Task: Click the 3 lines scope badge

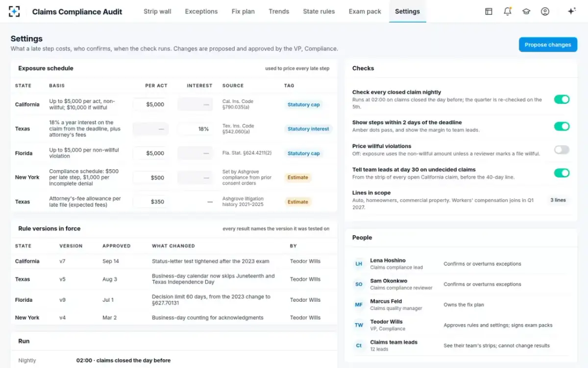Action: click(558, 200)
